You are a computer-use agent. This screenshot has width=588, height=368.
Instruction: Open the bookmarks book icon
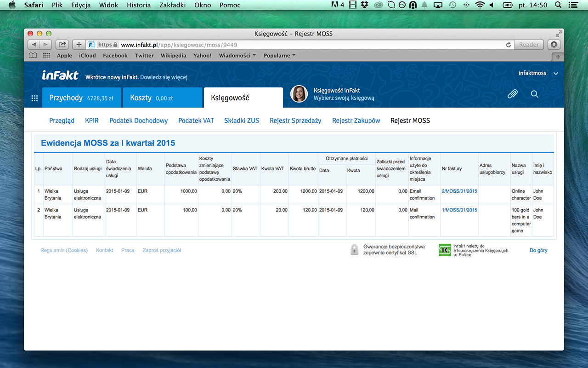click(x=33, y=55)
